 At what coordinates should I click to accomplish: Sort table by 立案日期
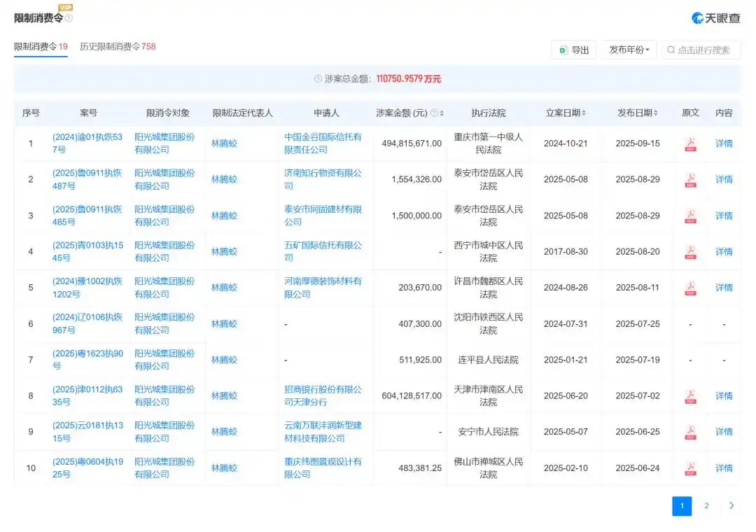click(584, 113)
